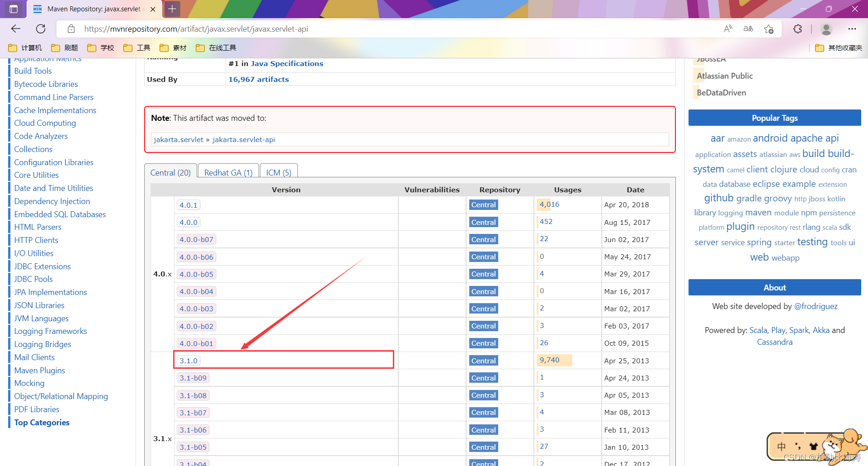View site info via lock icon
Screen dimensions: 868x466
coord(71,29)
